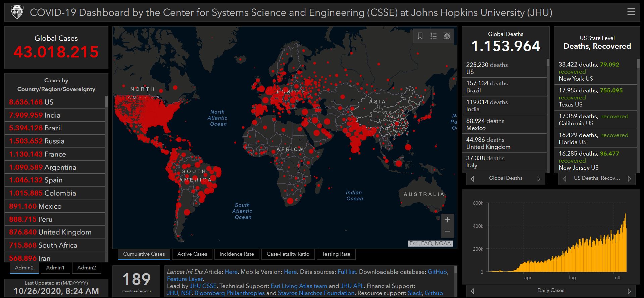The height and width of the screenshot is (298, 644).
Task: Open the Slack resource support link
Action: (x=415, y=293)
